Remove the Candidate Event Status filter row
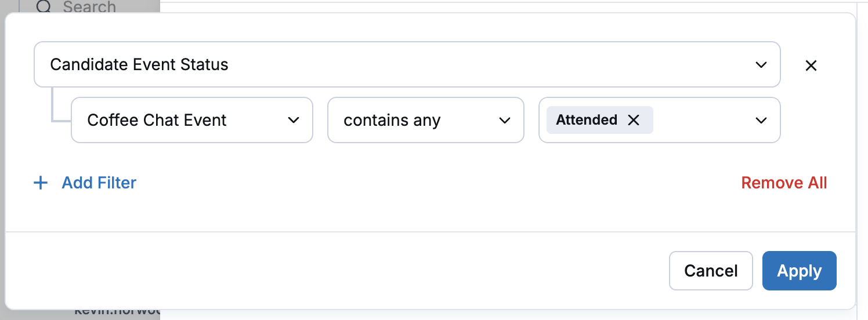 click(811, 66)
